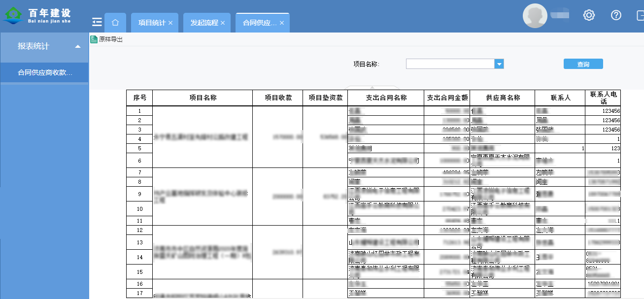Image resolution: width=644 pixels, height=299 pixels.
Task: Click the logout icon at top right
Action: pyautogui.click(x=640, y=15)
